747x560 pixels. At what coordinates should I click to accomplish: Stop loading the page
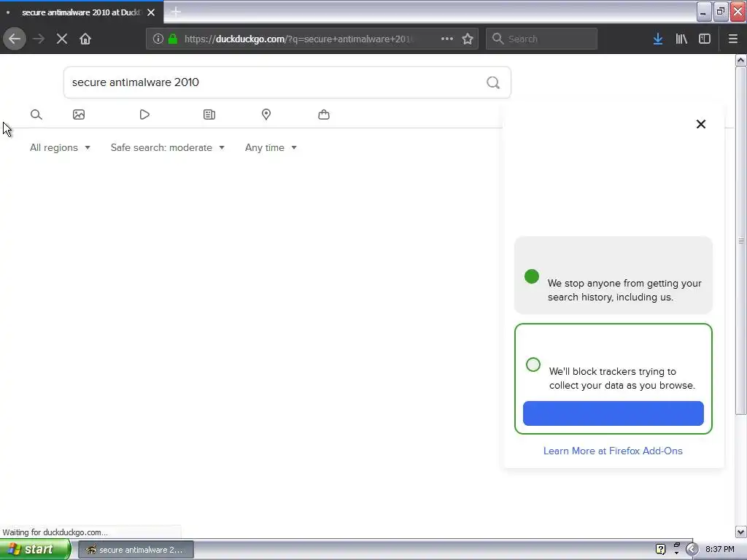click(x=62, y=39)
